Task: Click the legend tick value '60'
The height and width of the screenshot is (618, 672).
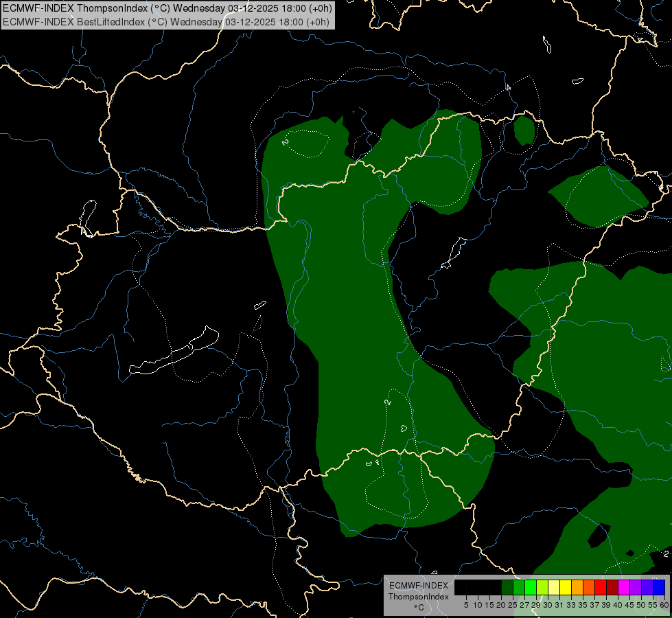Action: (x=664, y=605)
